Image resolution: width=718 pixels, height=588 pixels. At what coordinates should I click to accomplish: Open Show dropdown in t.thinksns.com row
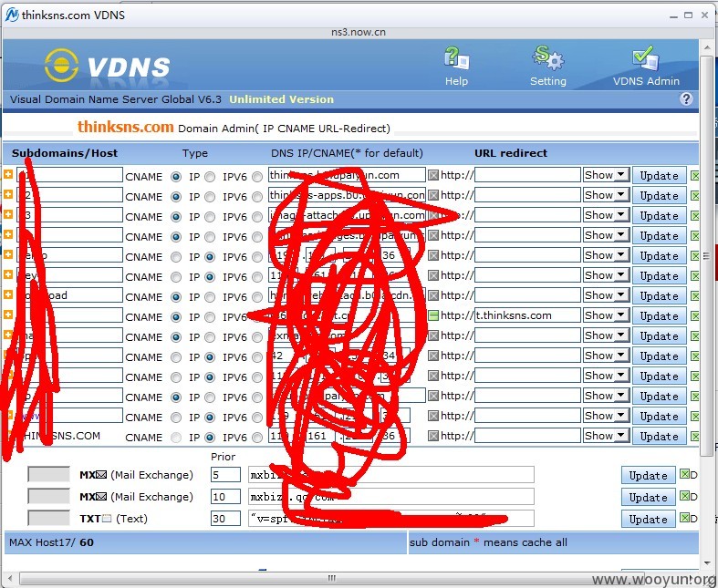coord(606,315)
